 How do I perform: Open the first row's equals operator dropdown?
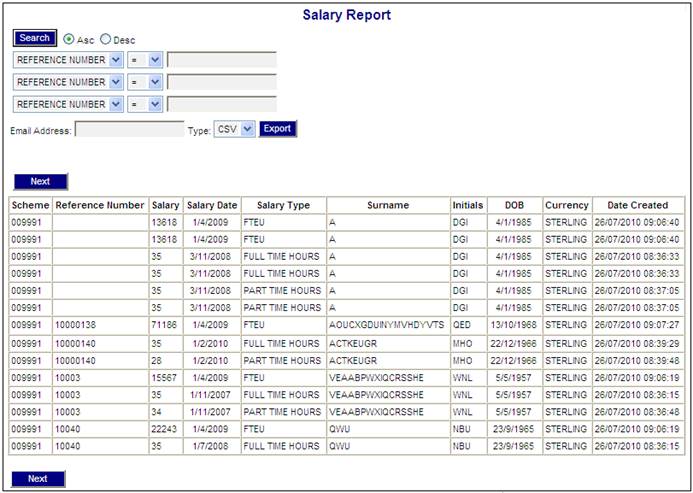[x=145, y=60]
